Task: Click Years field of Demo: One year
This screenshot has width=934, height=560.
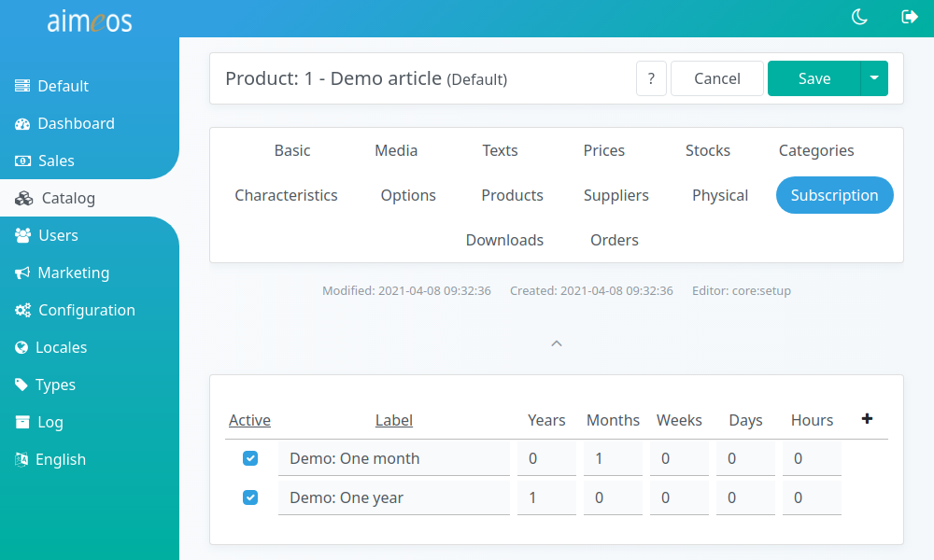Action: (x=546, y=497)
